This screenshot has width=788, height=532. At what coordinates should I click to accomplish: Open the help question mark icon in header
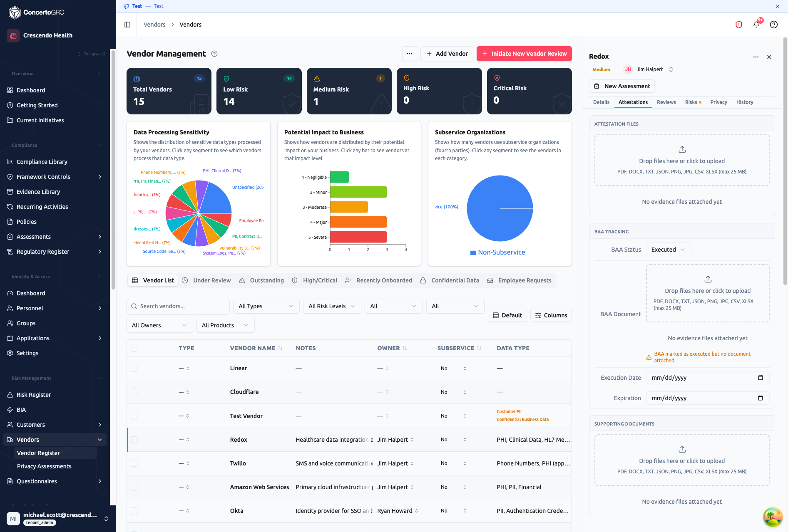pyautogui.click(x=774, y=25)
